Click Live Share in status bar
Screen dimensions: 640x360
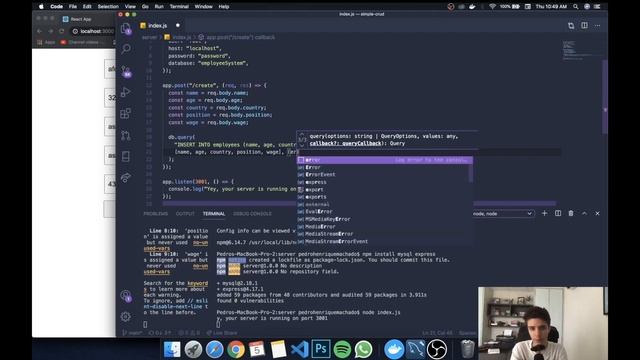[222, 333]
